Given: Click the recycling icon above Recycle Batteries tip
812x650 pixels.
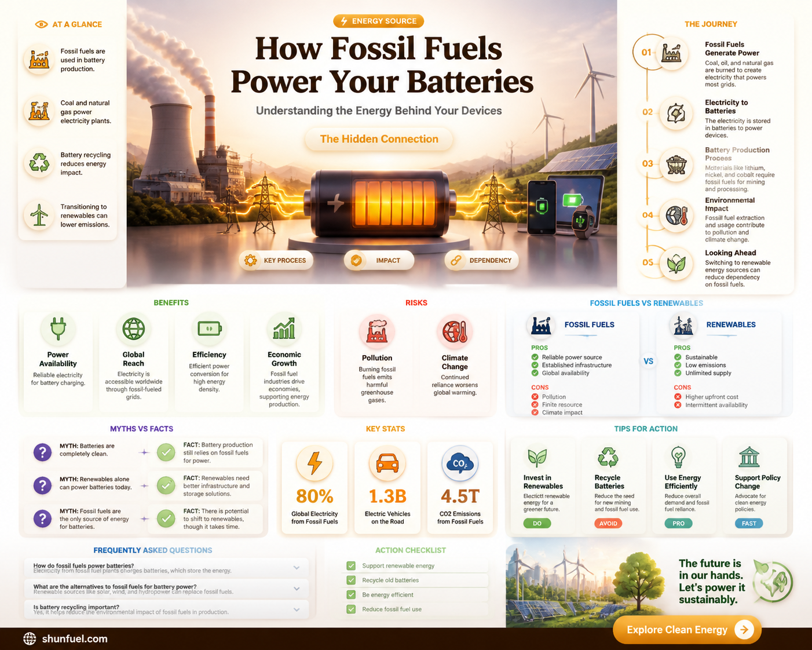Looking at the screenshot, I should point(608,457).
